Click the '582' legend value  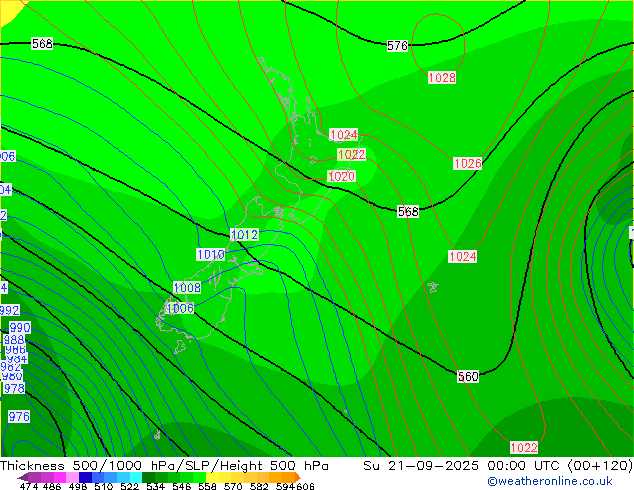tap(259, 486)
